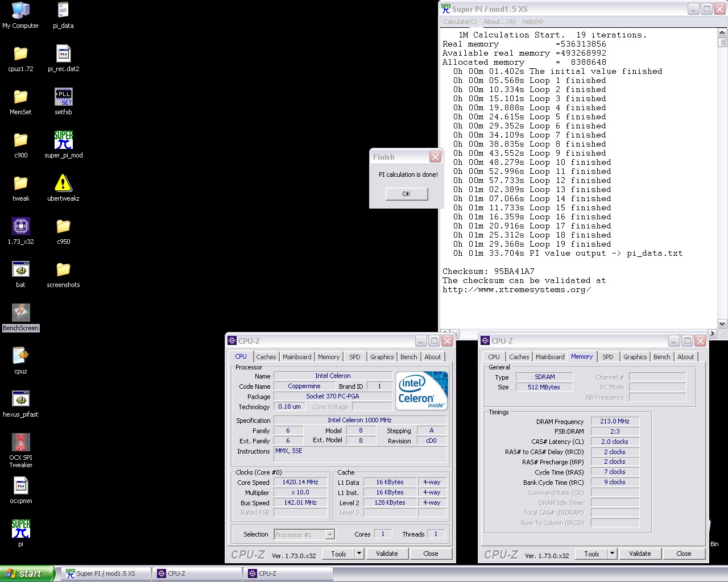This screenshot has height=582, width=728.
Task: Open the Processor #1 selection dropdown
Action: [x=304, y=535]
